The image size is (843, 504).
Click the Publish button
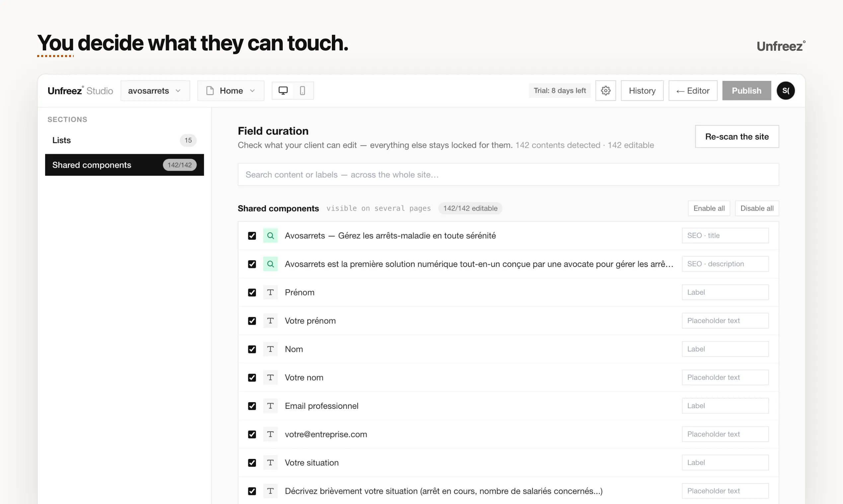(746, 91)
